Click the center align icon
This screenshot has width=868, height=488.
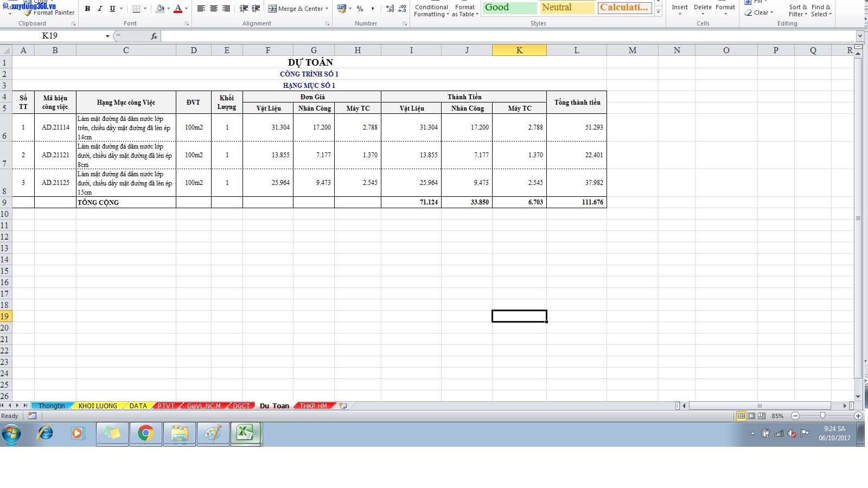tap(214, 9)
